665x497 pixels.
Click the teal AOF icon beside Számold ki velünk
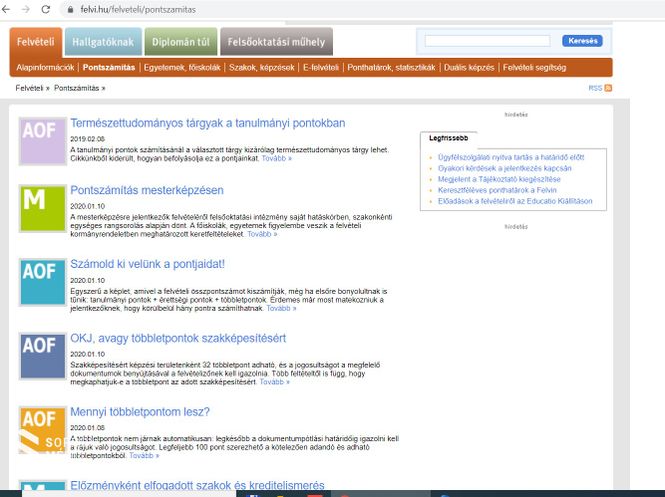pos(43,281)
